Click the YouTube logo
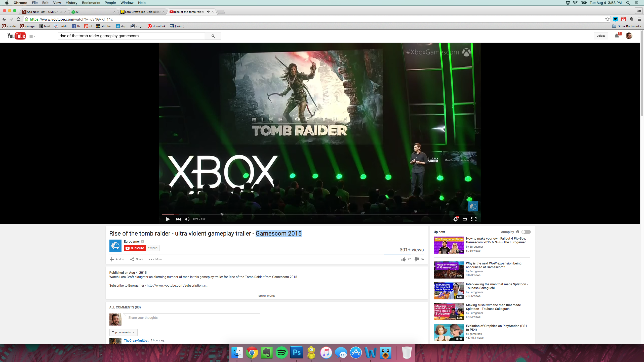The image size is (644, 362). pyautogui.click(x=16, y=36)
